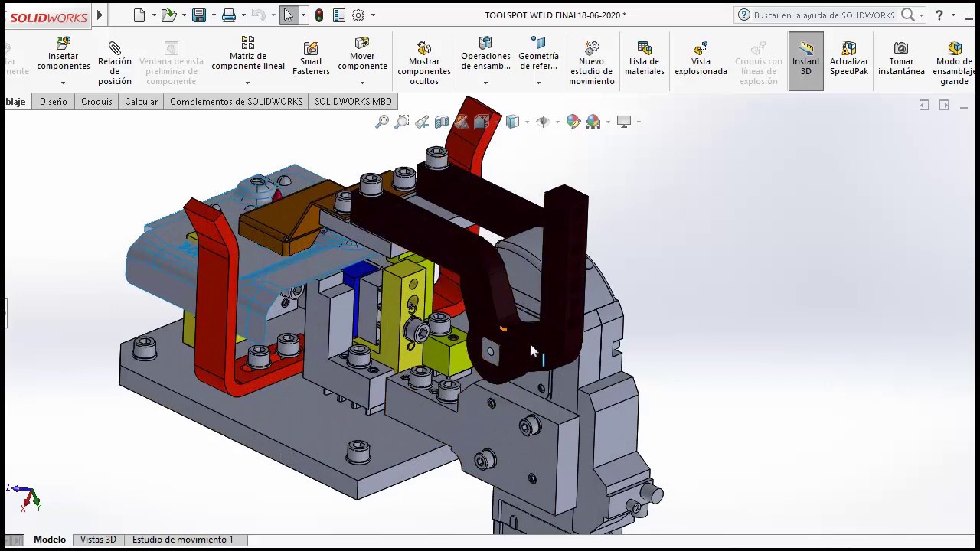Switch to the Diseño tab
Screen dimensions: 980x551
54,102
